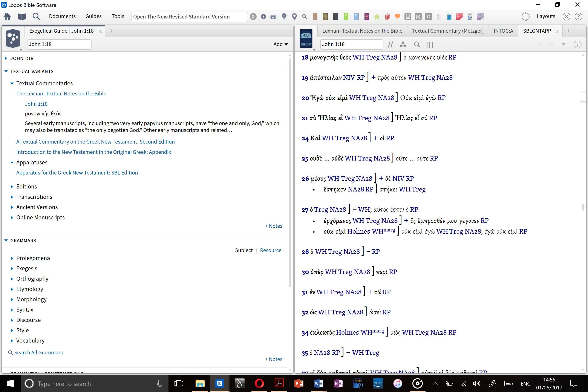Click the John 1:18 reference box in Exegetical Guide
Image resolution: width=588 pixels, height=392 pixels.
pyautogui.click(x=59, y=44)
